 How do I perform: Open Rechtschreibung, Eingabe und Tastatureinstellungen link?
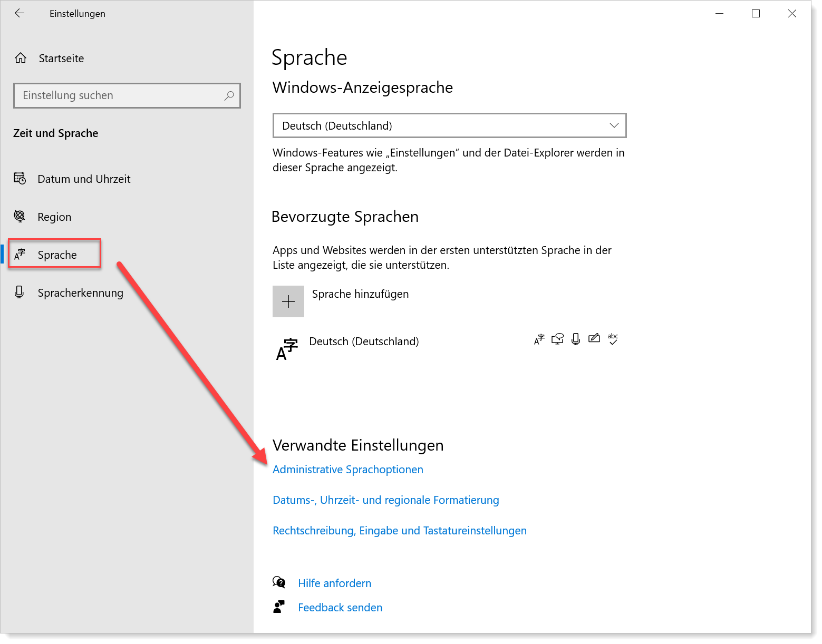pyautogui.click(x=399, y=531)
